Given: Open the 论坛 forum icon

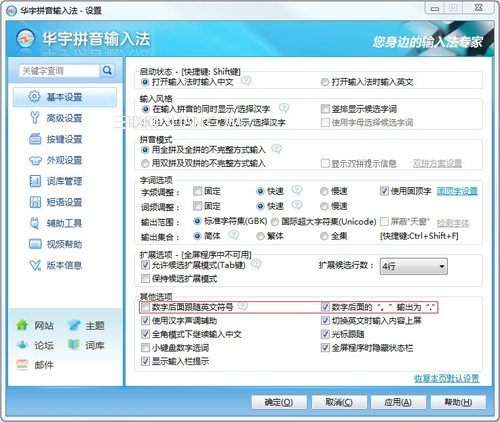Looking at the screenshot, I should point(22,345).
